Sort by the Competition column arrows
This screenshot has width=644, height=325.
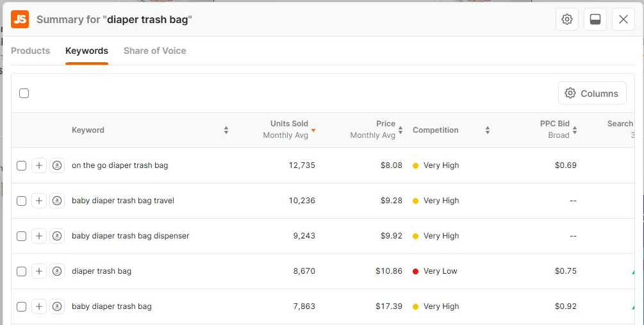(x=487, y=130)
